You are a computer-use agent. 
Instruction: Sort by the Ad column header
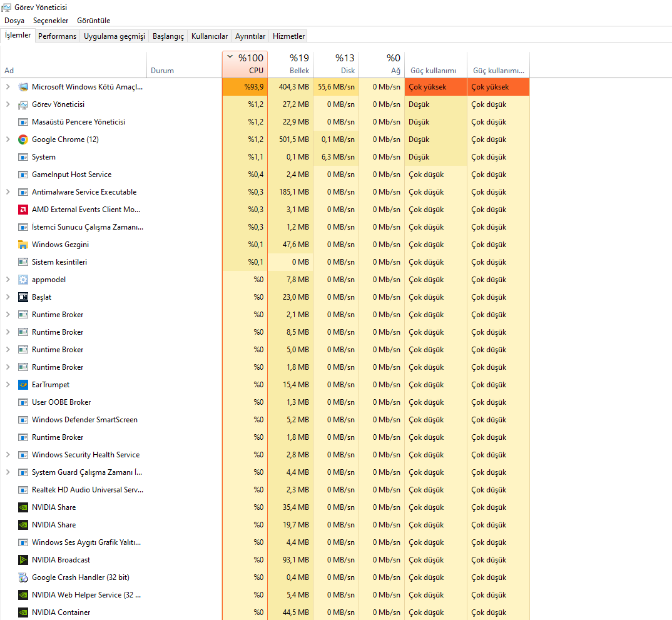tap(74, 64)
